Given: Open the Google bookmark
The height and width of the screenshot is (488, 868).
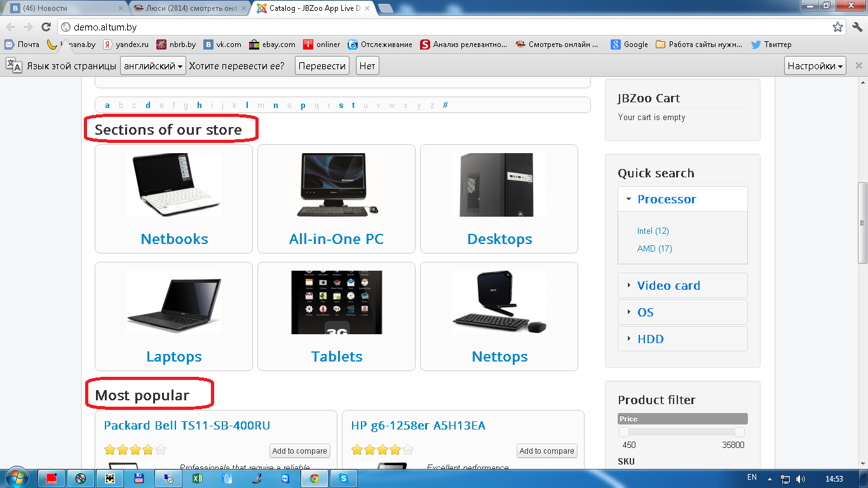Looking at the screenshot, I should click(x=630, y=44).
